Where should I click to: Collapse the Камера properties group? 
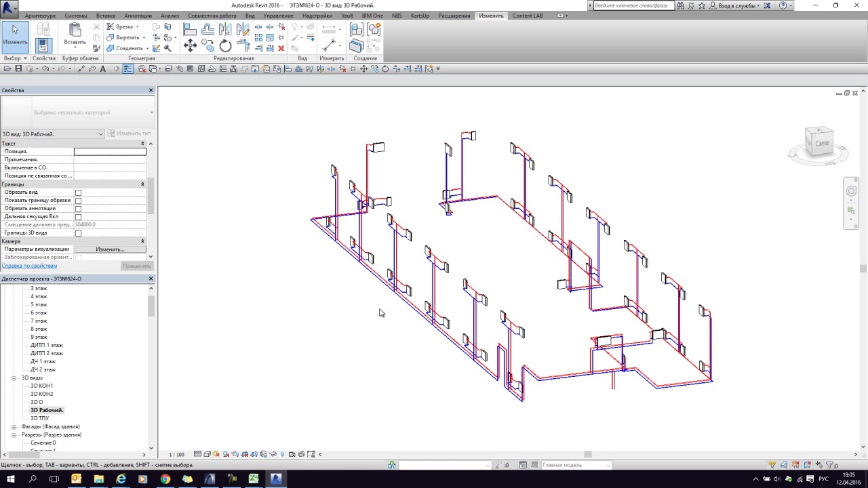pos(142,241)
